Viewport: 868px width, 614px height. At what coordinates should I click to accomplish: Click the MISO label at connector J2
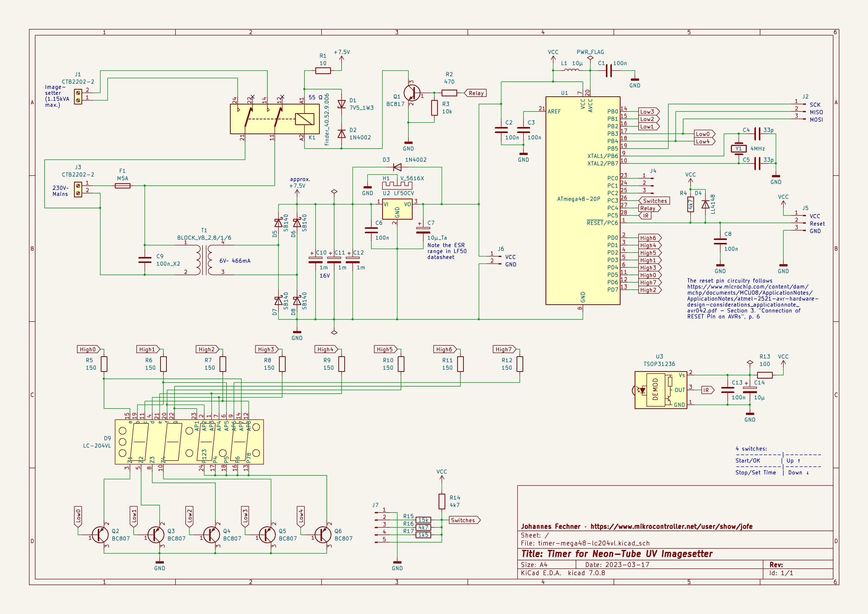pos(816,112)
